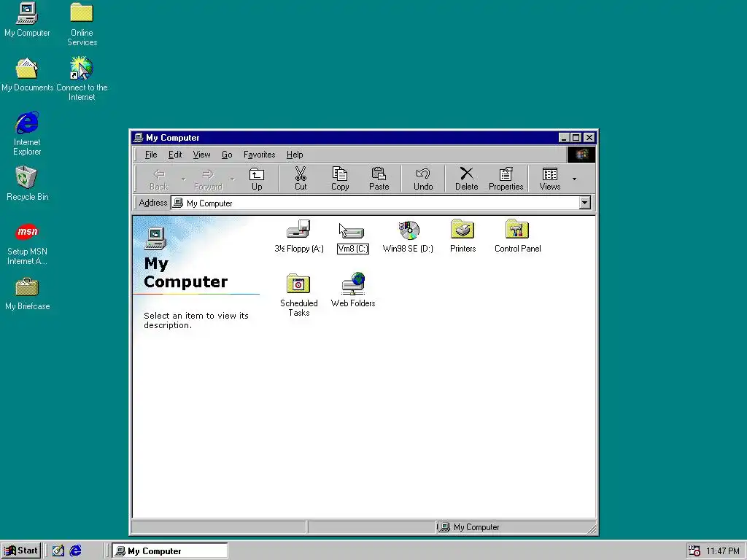The width and height of the screenshot is (747, 560).
Task: Expand the Address bar dropdown
Action: coord(585,203)
